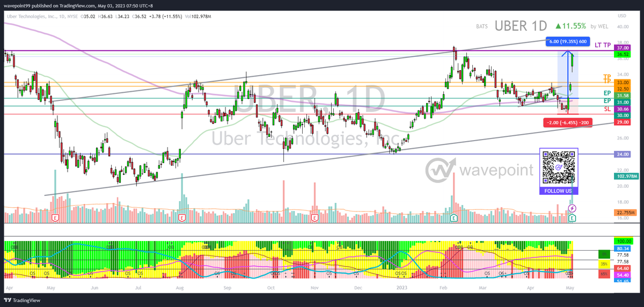Click the green 11.55% change text
The image size is (644, 307).
pyautogui.click(x=570, y=26)
